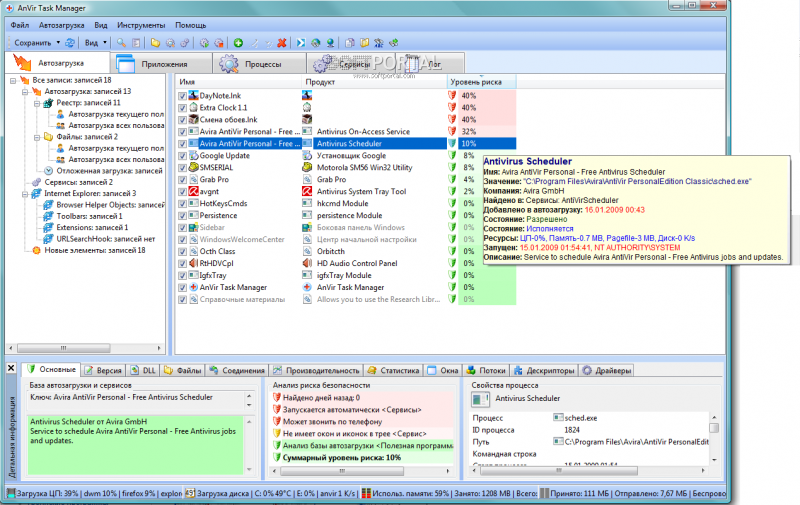Select Новые элементы: записей 18 tree item
The height and width of the screenshot is (505, 800).
(x=95, y=250)
